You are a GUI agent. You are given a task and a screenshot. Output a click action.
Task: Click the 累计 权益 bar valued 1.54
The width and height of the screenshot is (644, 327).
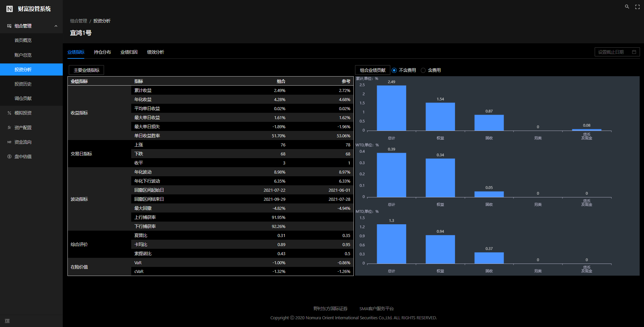(440, 116)
